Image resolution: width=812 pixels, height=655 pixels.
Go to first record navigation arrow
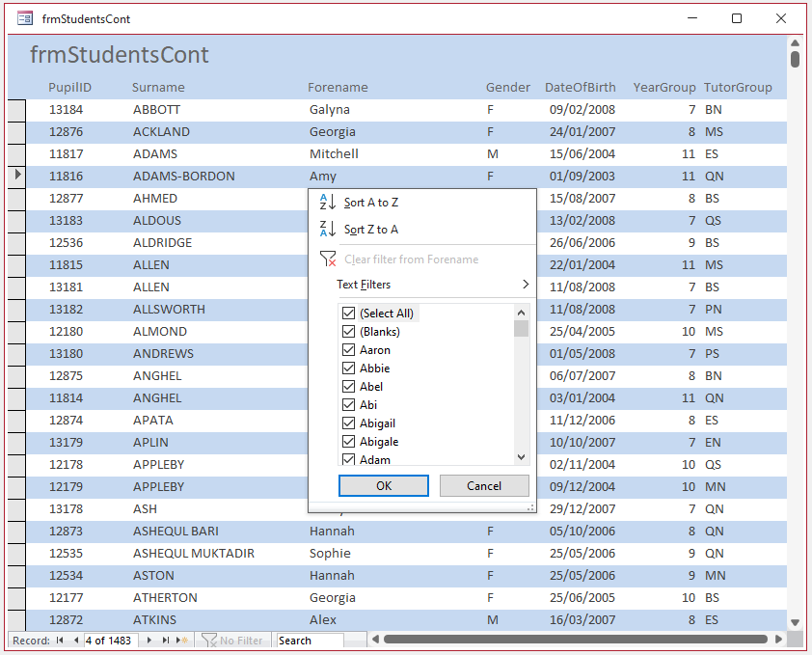[x=60, y=641]
